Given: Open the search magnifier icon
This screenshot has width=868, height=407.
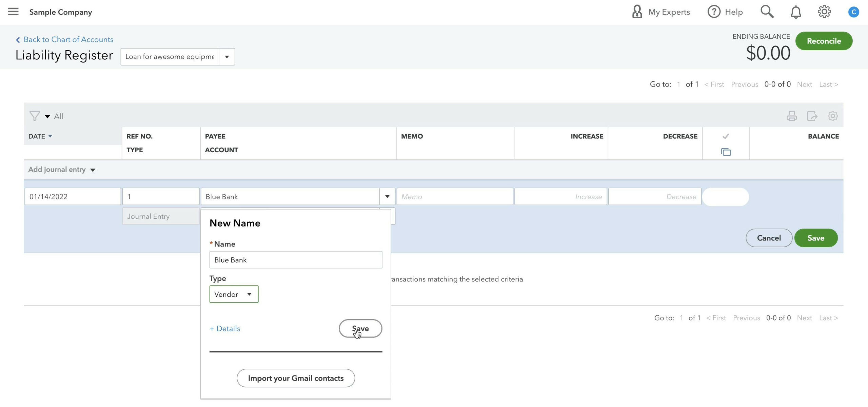Looking at the screenshot, I should coord(767,12).
